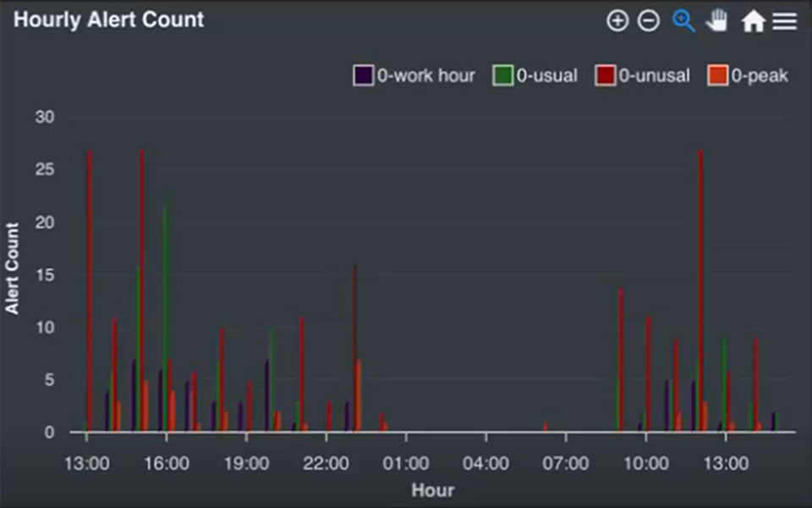Viewport: 812px width, 508px height.
Task: Zoom out using the minus icon
Action: (x=649, y=20)
